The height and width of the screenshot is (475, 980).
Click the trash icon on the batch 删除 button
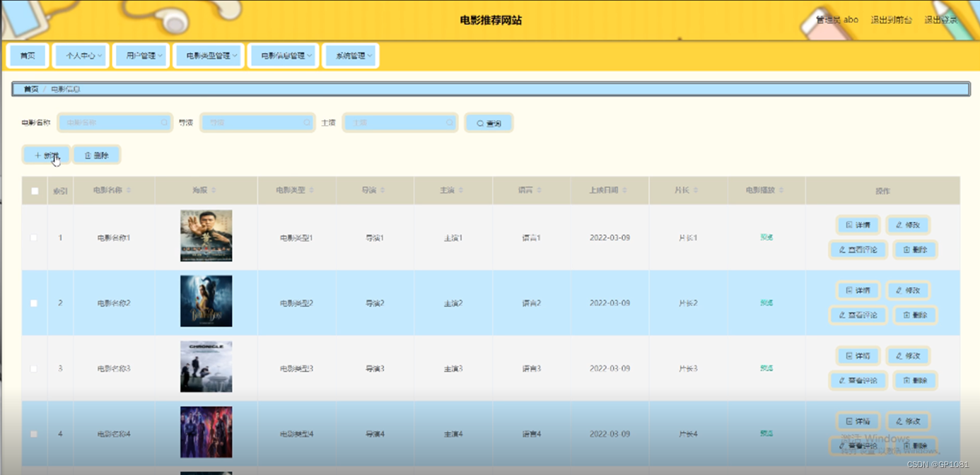tap(88, 155)
